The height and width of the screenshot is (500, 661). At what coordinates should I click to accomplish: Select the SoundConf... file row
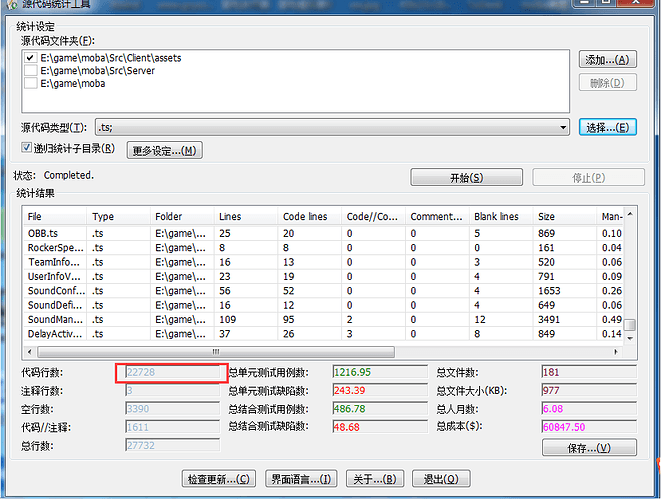[322, 290]
